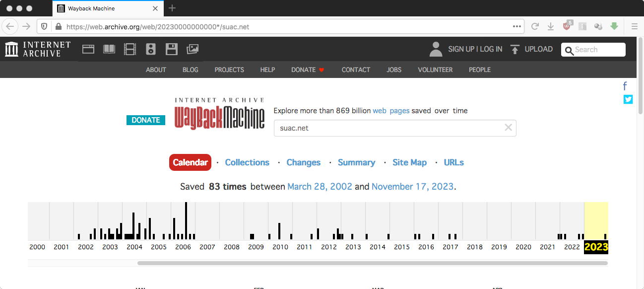Click the Upload arrow icon
Screen dimensions: 644x289
tap(515, 49)
